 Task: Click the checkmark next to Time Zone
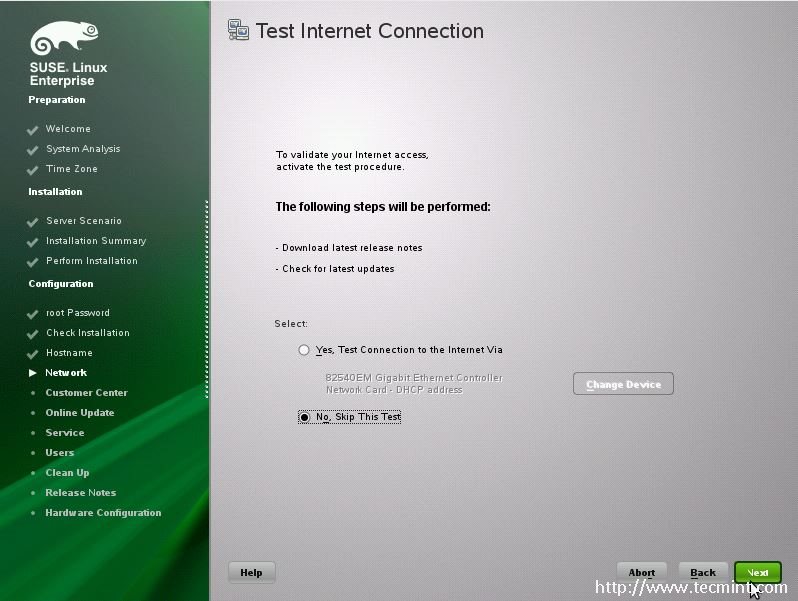point(33,170)
